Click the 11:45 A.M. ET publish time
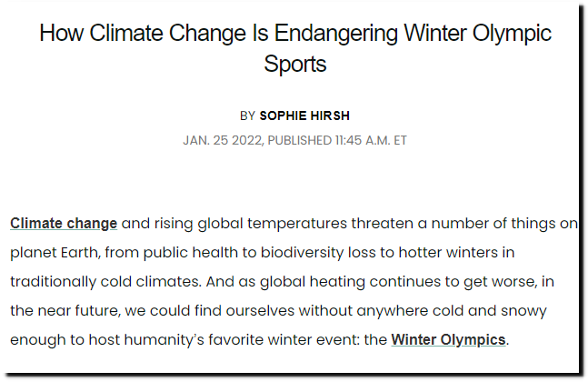The image size is (588, 382). click(371, 140)
